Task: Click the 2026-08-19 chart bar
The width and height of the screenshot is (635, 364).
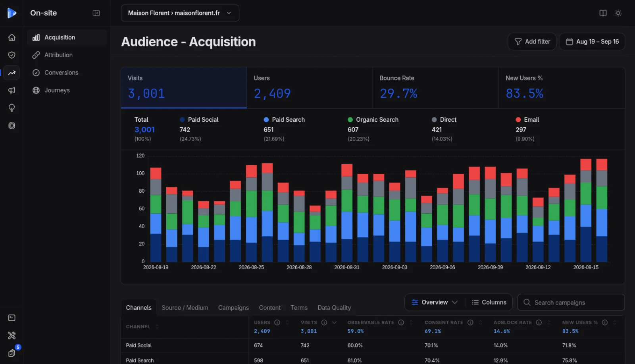Action: [x=156, y=215]
